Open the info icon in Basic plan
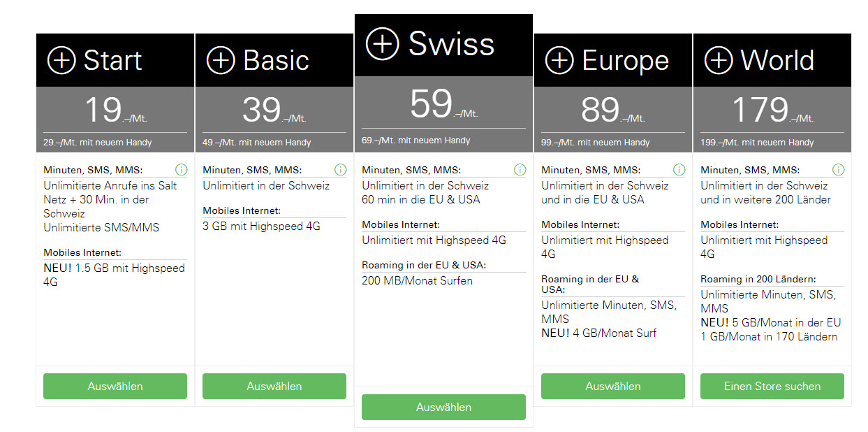Viewport: 868px width, 432px height. point(340,170)
